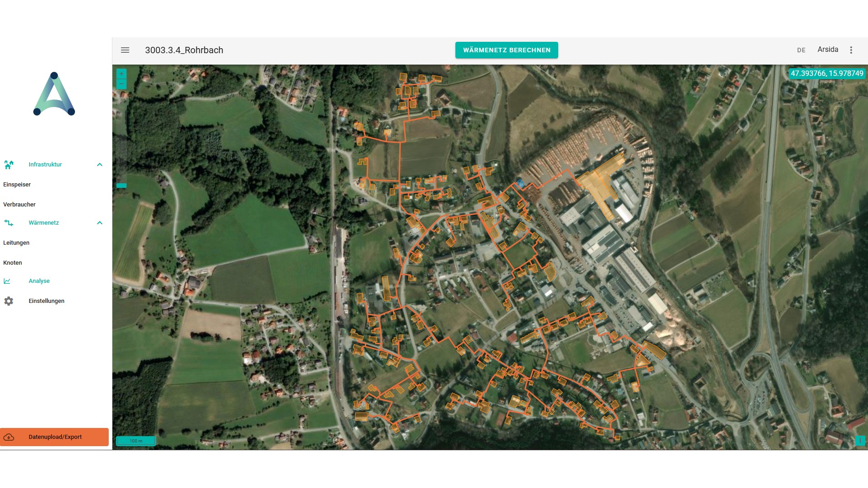Switch language using DE selector

click(801, 50)
